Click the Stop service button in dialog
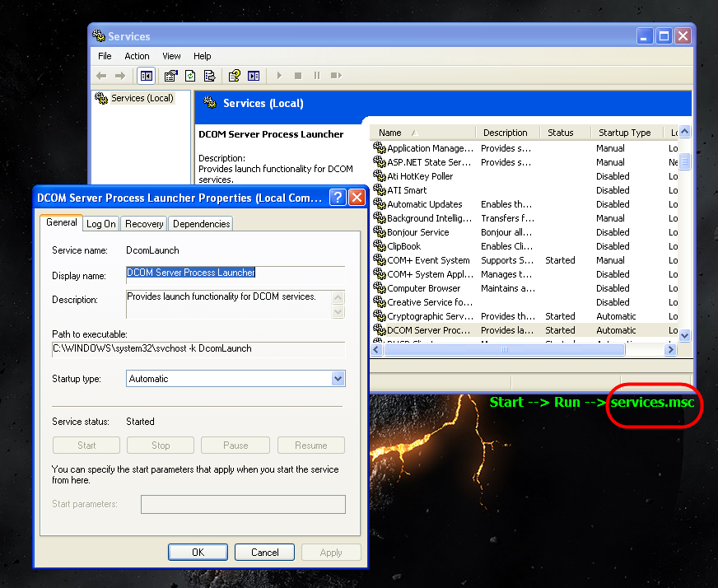 [x=161, y=446]
